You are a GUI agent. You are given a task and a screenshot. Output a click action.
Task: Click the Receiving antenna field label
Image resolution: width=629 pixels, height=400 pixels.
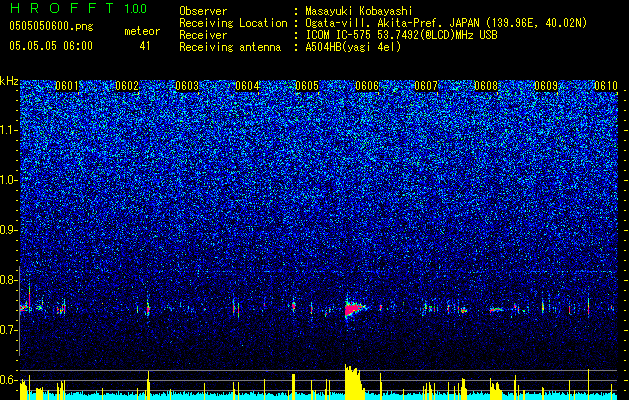pyautogui.click(x=230, y=47)
